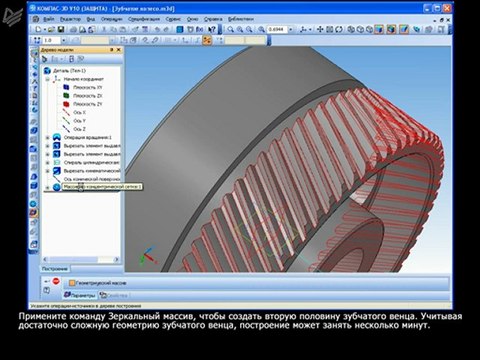The width and height of the screenshot is (480, 360).
Task: Click the first icon in model tree toolbar
Action: (x=44, y=59)
